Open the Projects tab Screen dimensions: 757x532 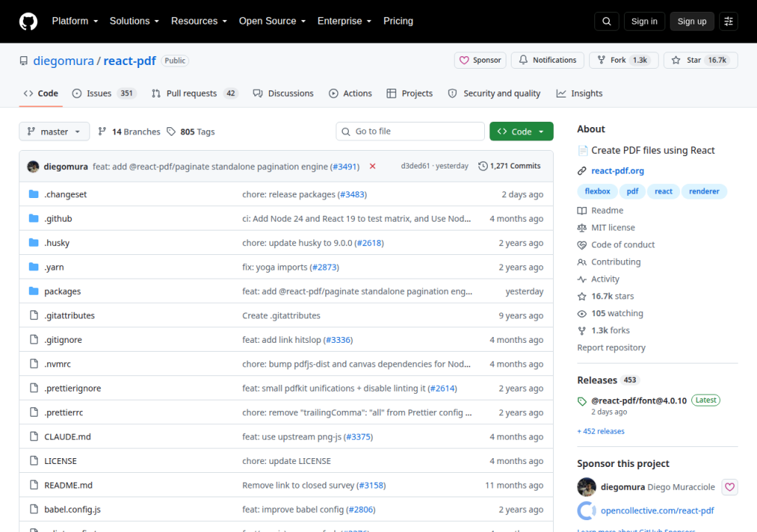click(x=410, y=93)
